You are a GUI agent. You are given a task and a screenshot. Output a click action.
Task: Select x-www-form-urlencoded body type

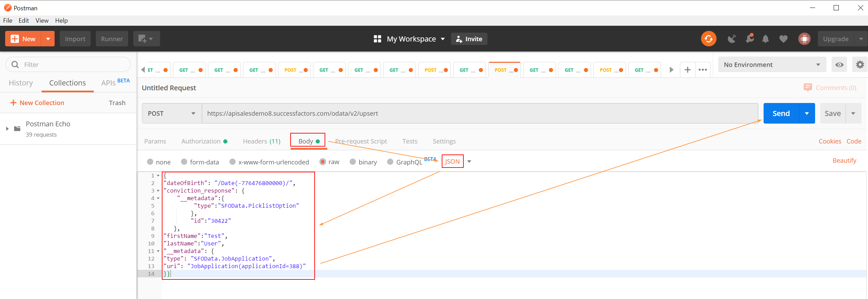pyautogui.click(x=233, y=162)
